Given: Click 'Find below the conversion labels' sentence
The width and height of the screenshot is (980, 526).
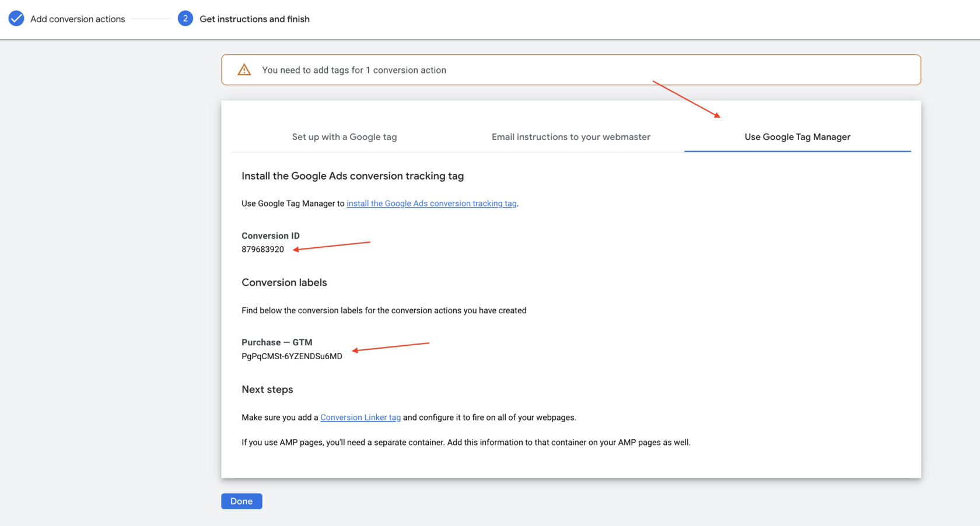Looking at the screenshot, I should click(384, 311).
